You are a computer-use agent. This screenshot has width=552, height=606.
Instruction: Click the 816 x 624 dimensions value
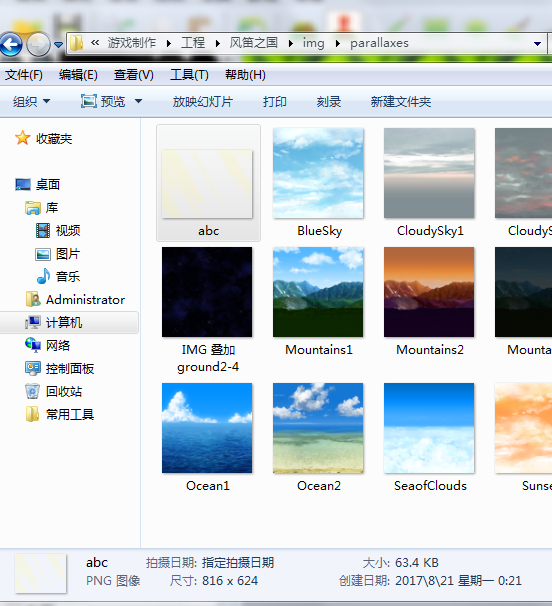pyautogui.click(x=230, y=580)
